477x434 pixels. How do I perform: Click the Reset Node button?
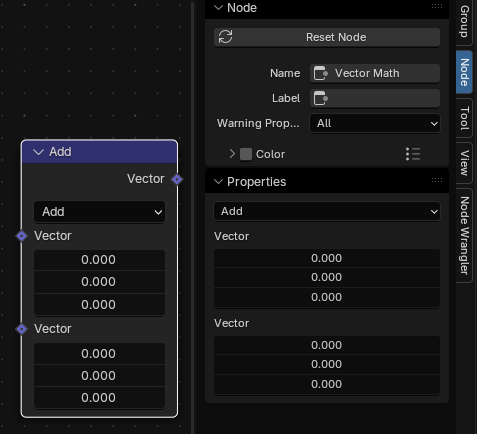327,37
